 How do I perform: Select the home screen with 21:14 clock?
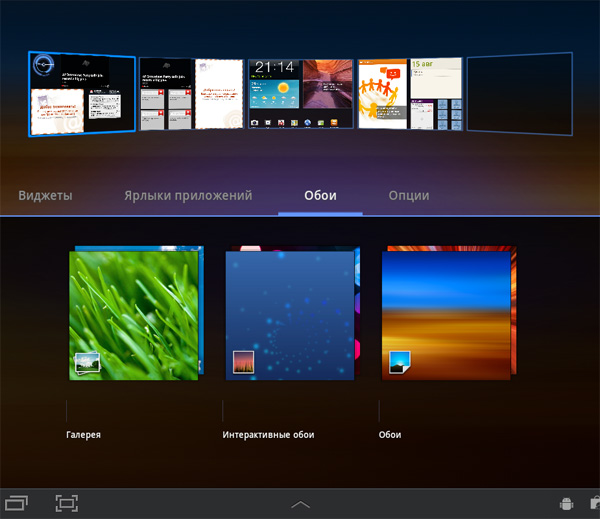[300, 94]
